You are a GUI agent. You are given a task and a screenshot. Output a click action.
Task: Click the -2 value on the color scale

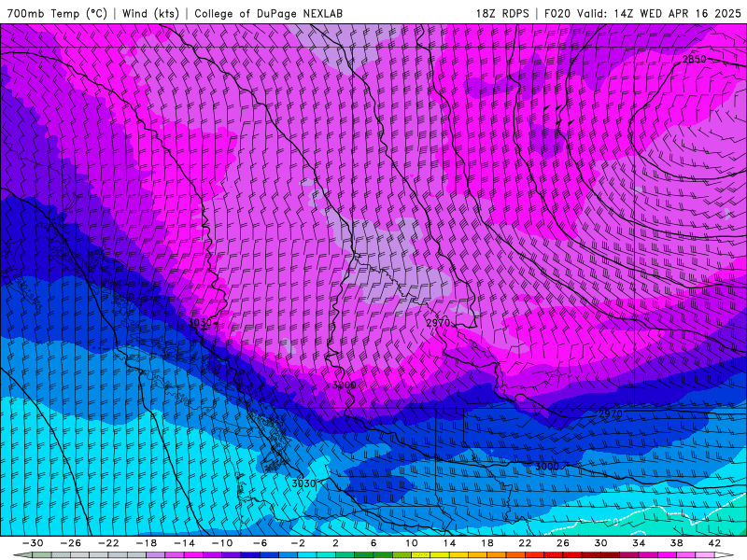point(298,543)
